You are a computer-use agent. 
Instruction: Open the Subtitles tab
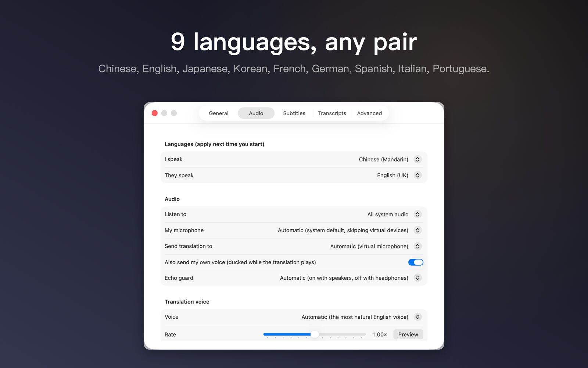(x=294, y=113)
